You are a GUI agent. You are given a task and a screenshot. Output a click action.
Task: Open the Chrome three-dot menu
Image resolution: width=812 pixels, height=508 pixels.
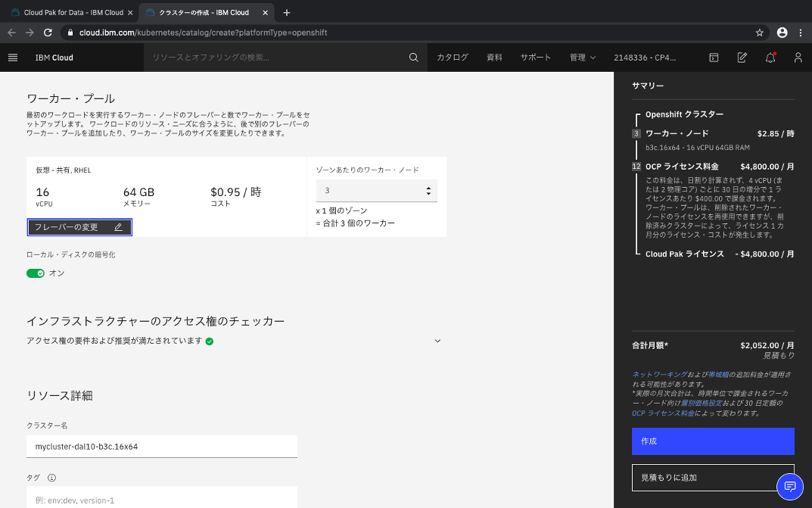(x=801, y=33)
